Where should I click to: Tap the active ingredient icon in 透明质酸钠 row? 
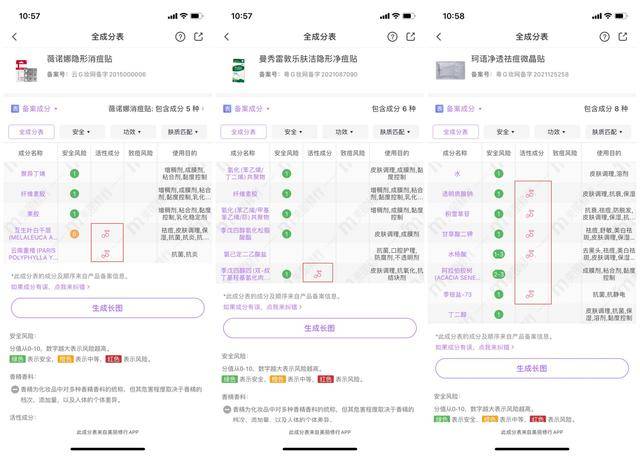point(530,194)
